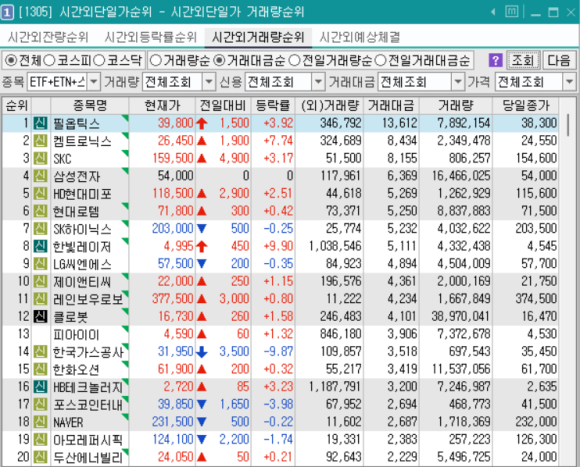Click the stock name SK하이닉스
This screenshot has width=580, height=467.
pyautogui.click(x=82, y=229)
